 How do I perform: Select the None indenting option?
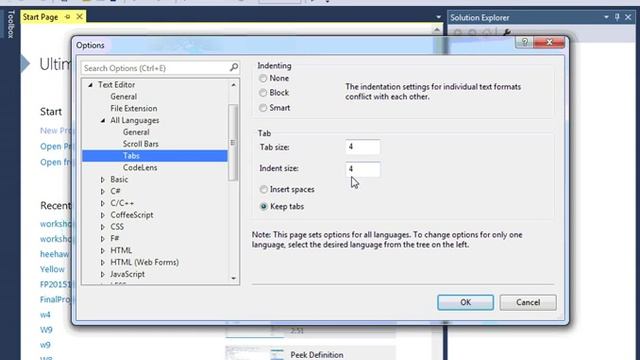pos(263,78)
